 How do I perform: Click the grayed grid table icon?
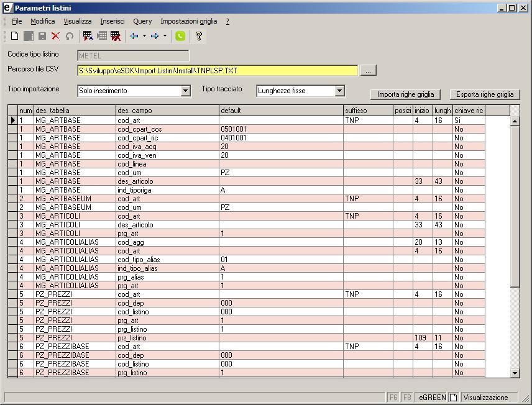coord(102,35)
